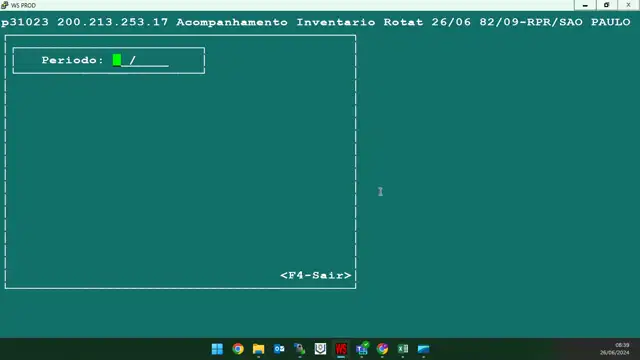The height and width of the screenshot is (360, 640).
Task: Restore down the WS PROD window
Action: [x=606, y=5]
